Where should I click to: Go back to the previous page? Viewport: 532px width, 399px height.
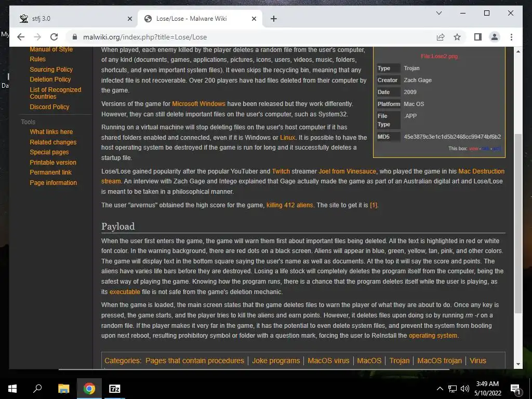point(21,37)
